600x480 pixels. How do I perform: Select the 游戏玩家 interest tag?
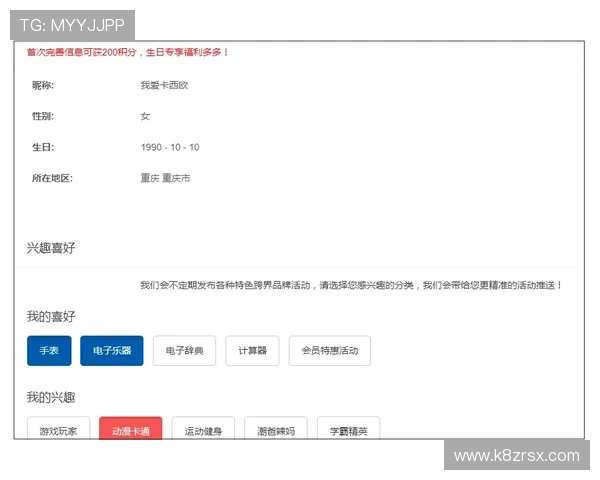pos(59,428)
